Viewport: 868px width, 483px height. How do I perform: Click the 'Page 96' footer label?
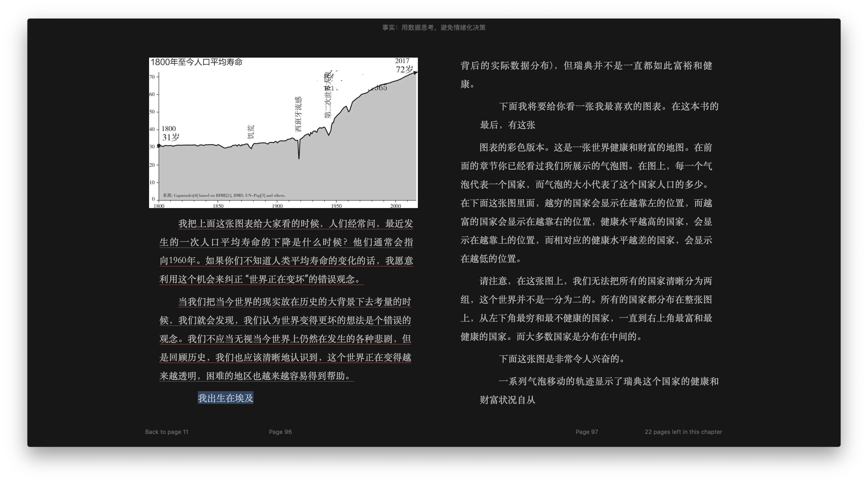click(x=280, y=432)
